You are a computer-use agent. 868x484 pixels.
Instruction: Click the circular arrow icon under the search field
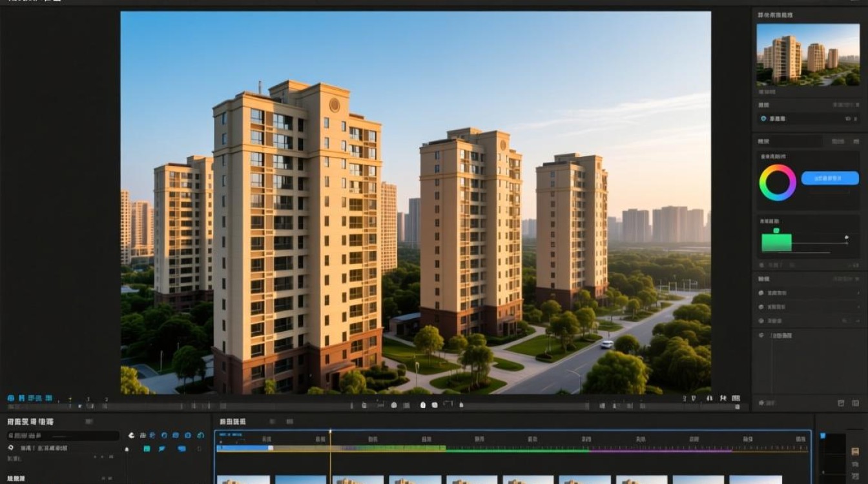point(11,447)
